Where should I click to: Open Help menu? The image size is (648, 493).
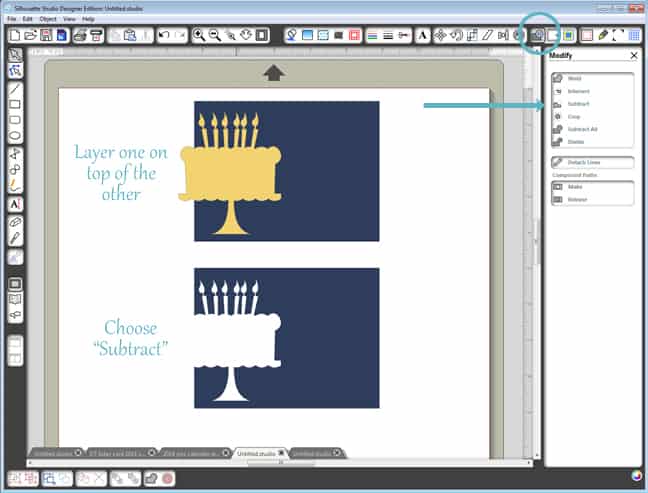[88, 19]
